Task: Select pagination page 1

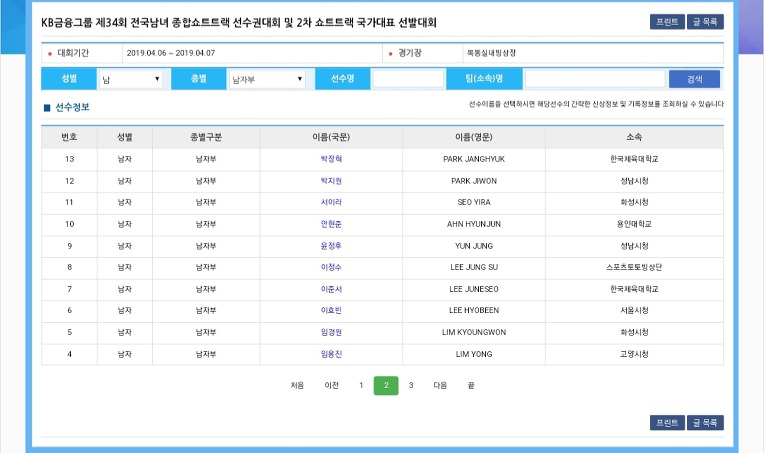Action: (361, 385)
